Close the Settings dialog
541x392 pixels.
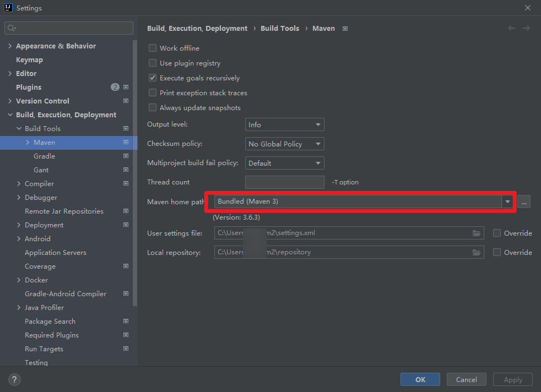click(528, 8)
